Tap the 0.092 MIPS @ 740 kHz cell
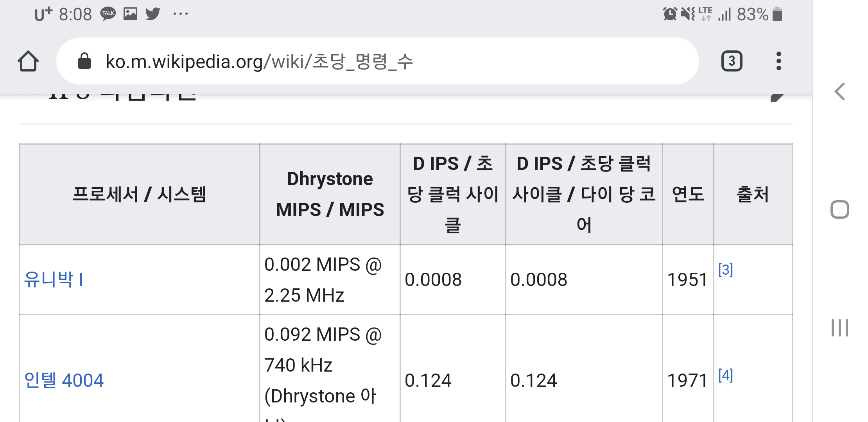Screen dimensions: 868x422 point(330,368)
